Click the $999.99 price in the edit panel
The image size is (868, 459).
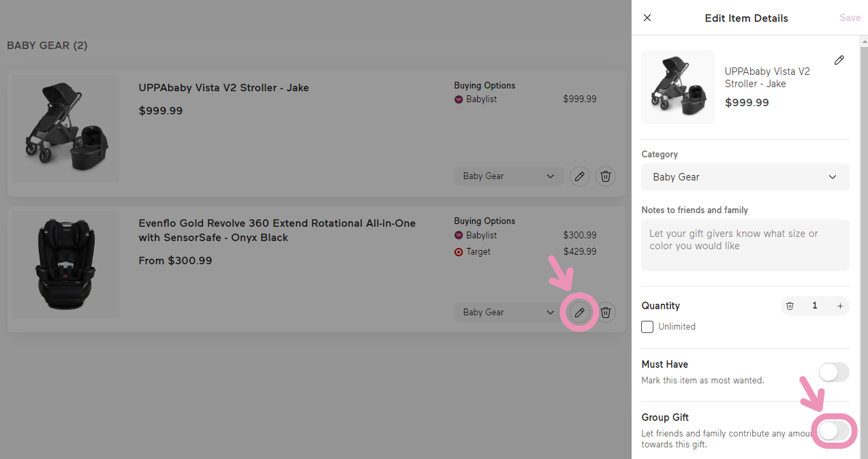747,103
